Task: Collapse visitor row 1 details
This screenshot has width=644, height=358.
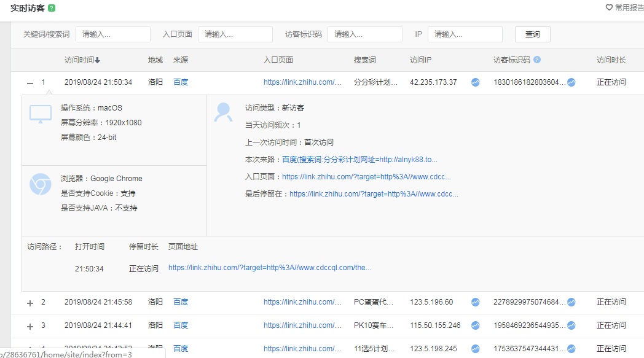Action: pyautogui.click(x=30, y=83)
